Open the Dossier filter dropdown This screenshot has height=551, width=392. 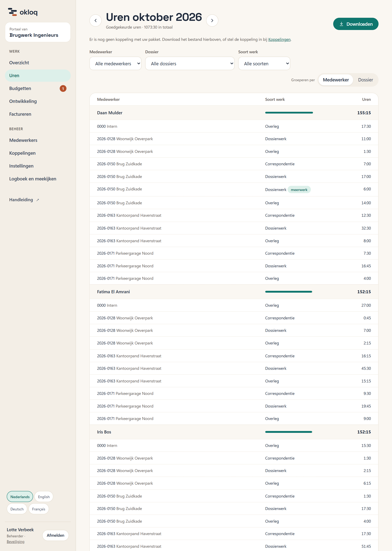click(x=190, y=63)
